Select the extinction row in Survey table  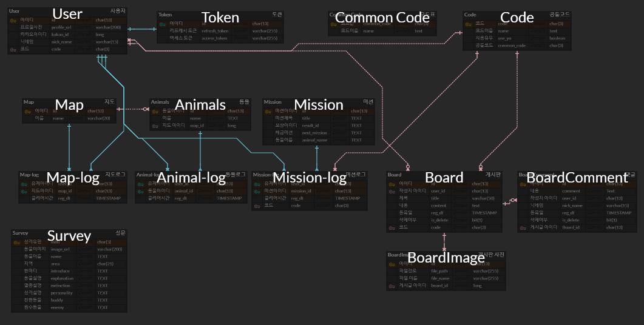point(69,286)
